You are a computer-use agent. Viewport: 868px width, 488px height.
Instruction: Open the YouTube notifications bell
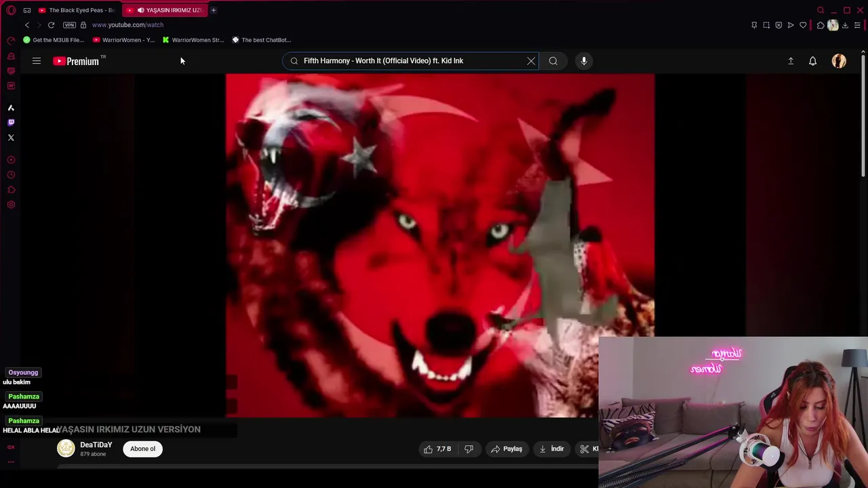(812, 61)
